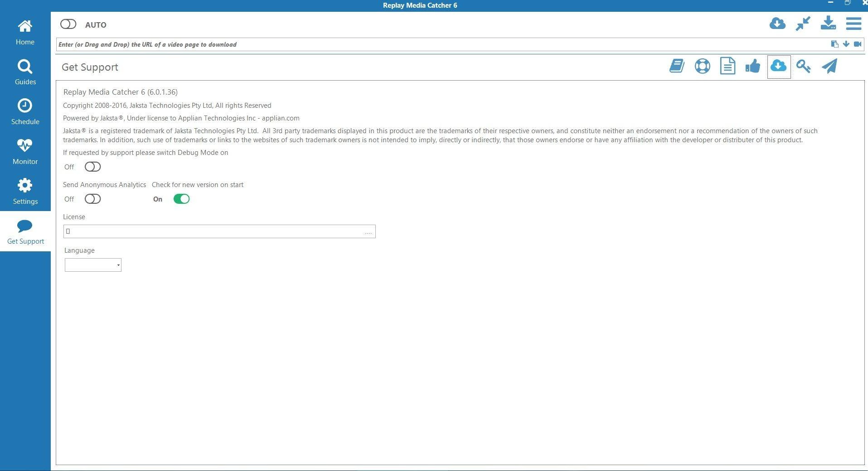The image size is (868, 471).
Task: Click the paste clipboard icon in the URL bar
Action: pyautogui.click(x=834, y=44)
